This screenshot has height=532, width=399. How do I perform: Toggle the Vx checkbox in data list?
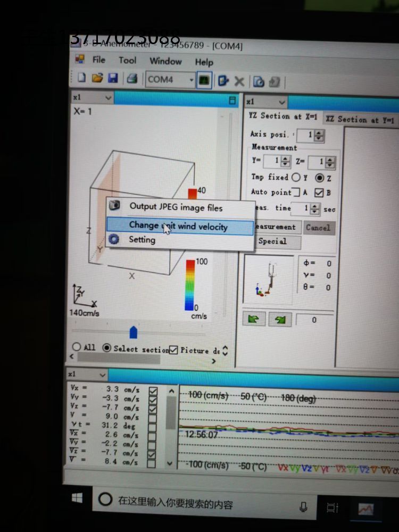(153, 391)
